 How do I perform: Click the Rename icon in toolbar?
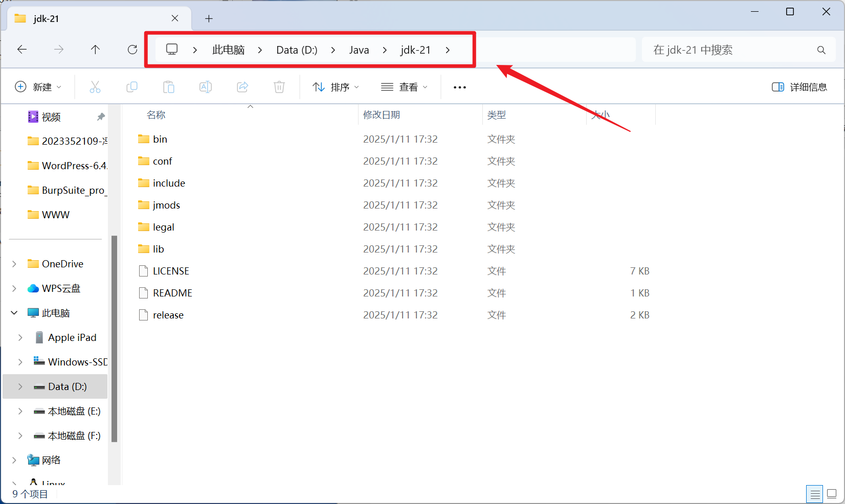[x=206, y=87]
